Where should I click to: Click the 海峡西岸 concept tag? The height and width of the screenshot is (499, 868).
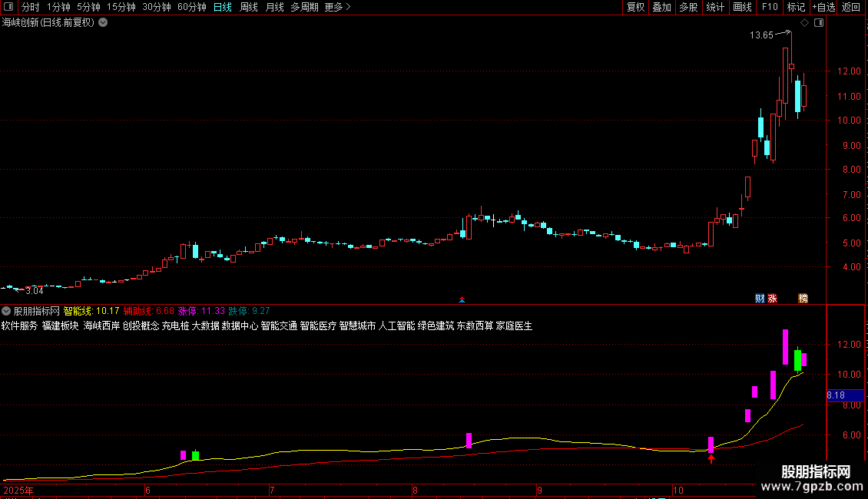(x=101, y=326)
